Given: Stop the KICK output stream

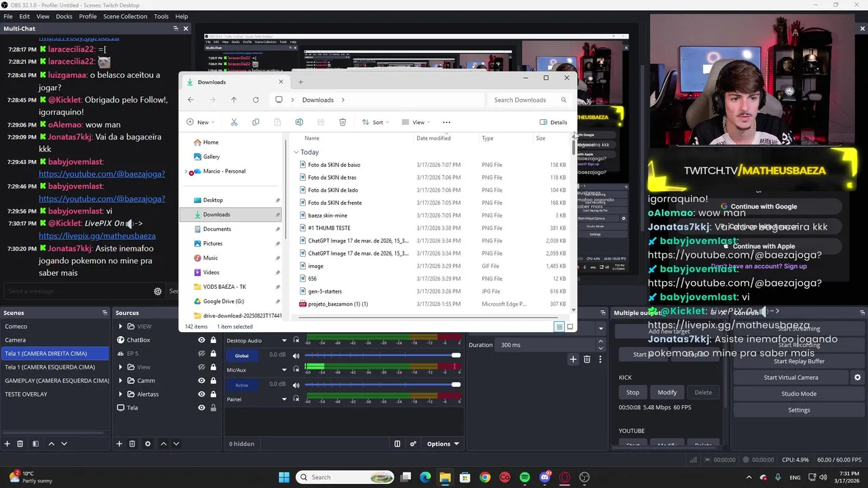Looking at the screenshot, I should 633,392.
